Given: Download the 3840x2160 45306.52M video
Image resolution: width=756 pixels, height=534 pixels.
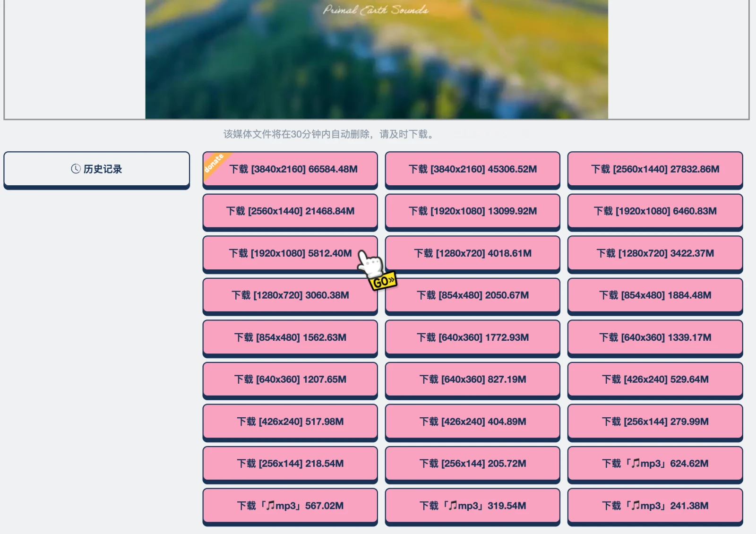Looking at the screenshot, I should pyautogui.click(x=472, y=169).
